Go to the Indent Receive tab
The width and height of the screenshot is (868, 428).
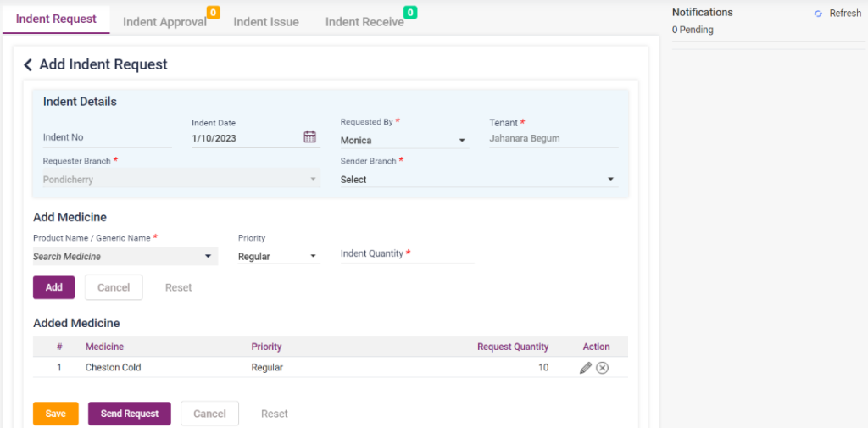click(364, 22)
